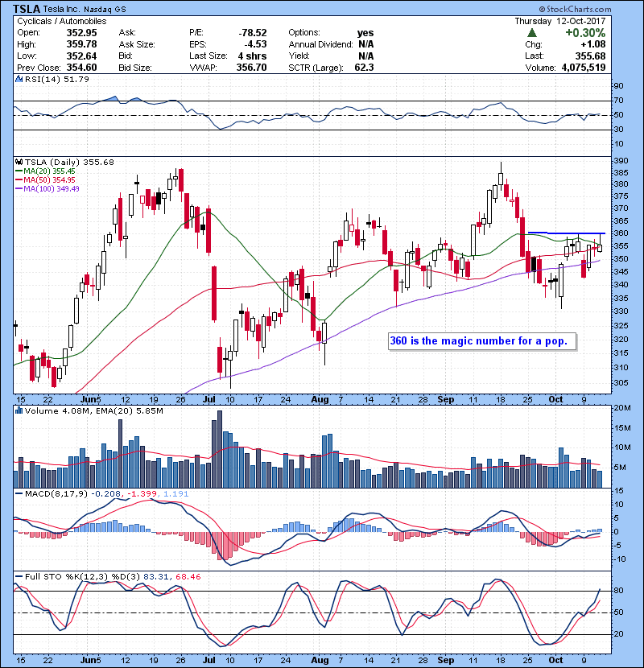Click the stochastic %D value 68.46

click(x=188, y=577)
